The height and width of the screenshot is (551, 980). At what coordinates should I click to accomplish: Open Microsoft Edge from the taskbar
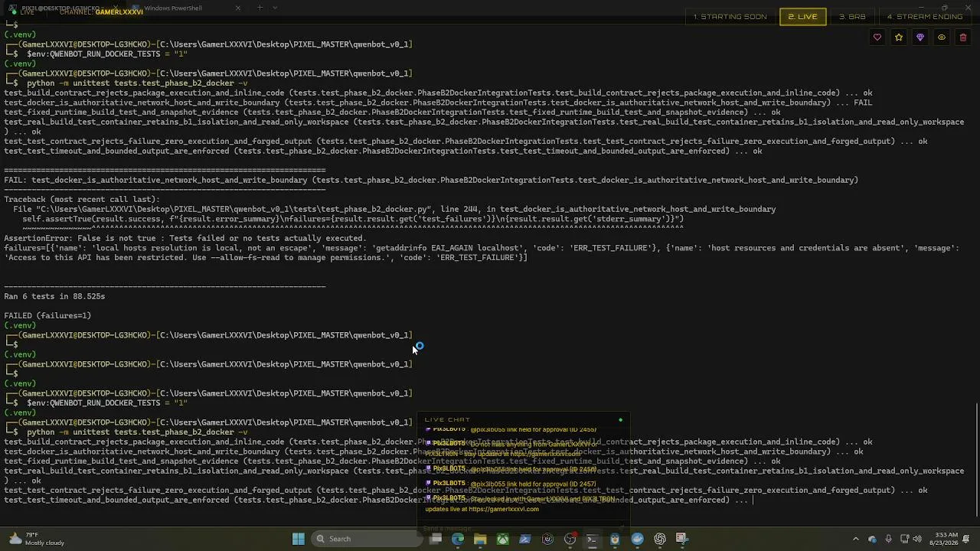point(458,539)
